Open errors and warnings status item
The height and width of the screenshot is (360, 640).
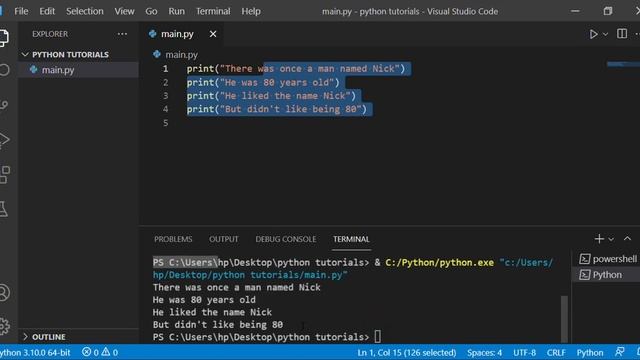click(x=100, y=352)
